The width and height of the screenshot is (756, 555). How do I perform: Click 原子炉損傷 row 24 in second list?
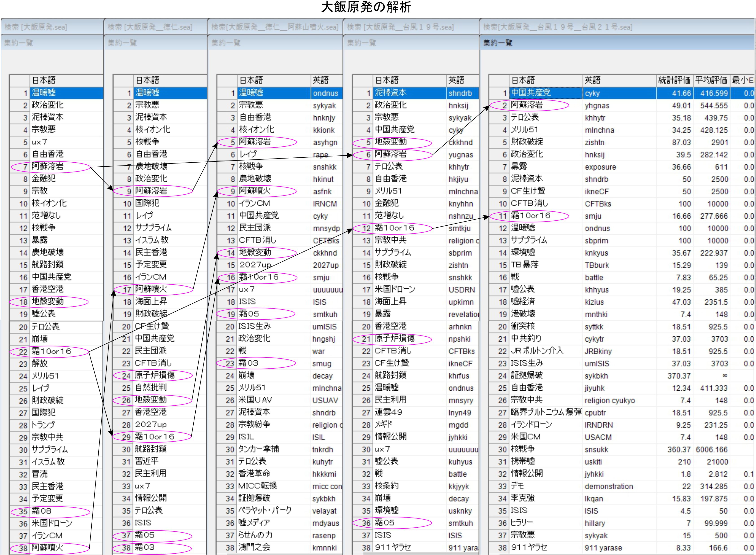pyautogui.click(x=154, y=375)
